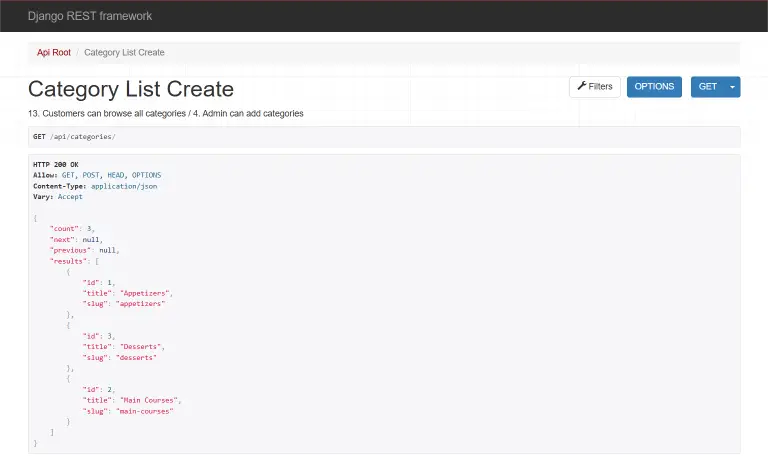Click the Allow header line
This screenshot has width=768, height=456.
(x=97, y=175)
